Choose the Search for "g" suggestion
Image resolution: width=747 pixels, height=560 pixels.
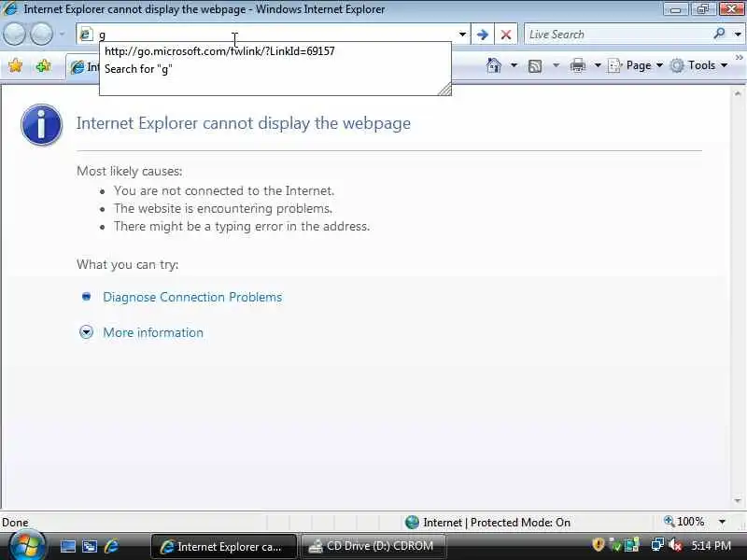point(275,69)
